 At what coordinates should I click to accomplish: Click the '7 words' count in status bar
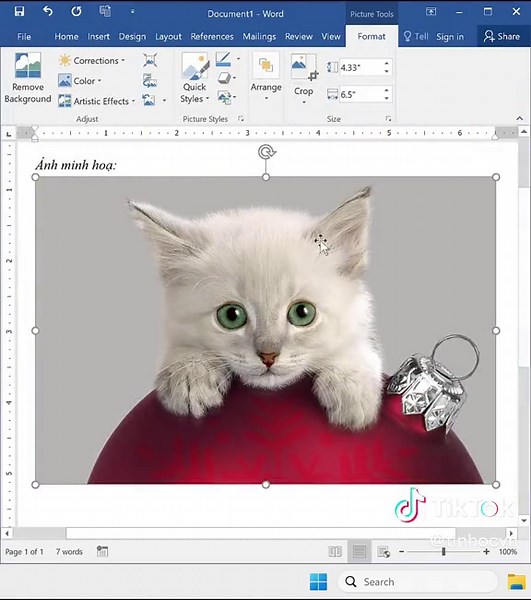pos(69,551)
